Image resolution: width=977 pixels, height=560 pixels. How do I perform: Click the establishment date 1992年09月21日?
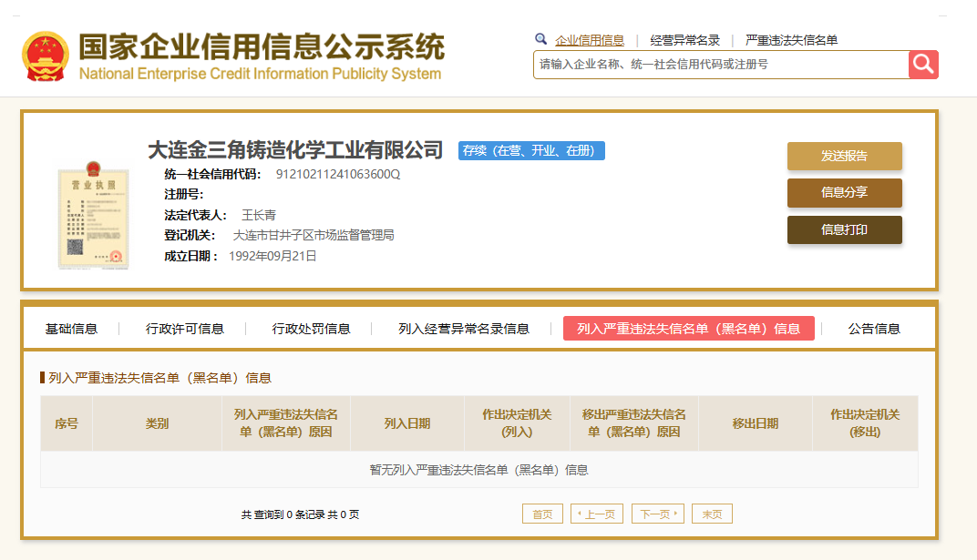[x=273, y=257]
